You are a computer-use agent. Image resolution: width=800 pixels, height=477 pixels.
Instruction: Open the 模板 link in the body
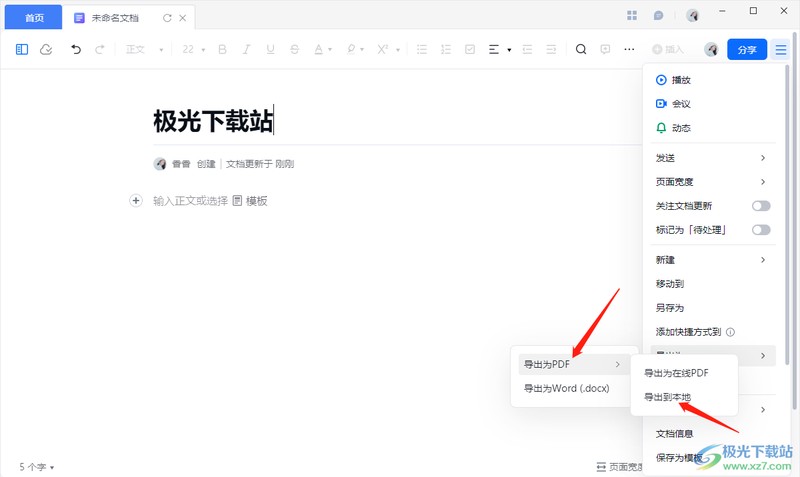[250, 201]
